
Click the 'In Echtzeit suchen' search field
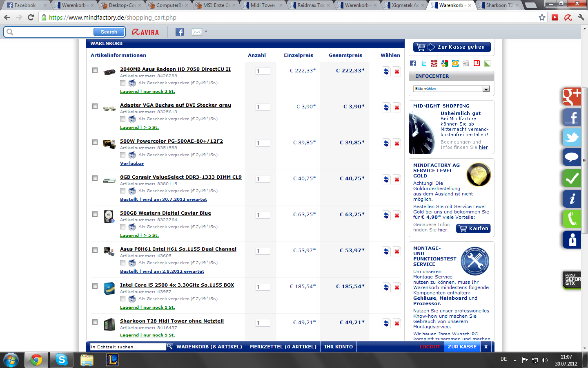(x=128, y=347)
